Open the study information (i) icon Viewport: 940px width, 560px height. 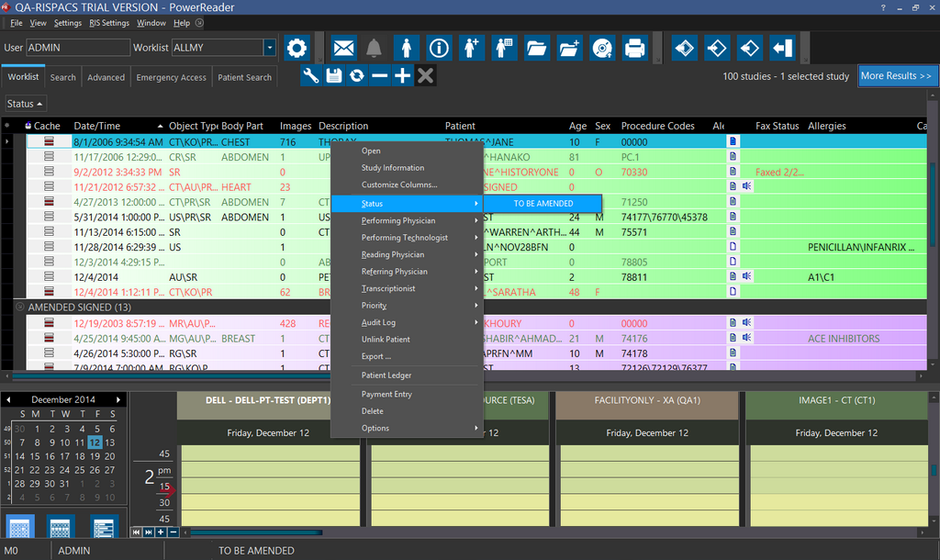[x=439, y=47]
